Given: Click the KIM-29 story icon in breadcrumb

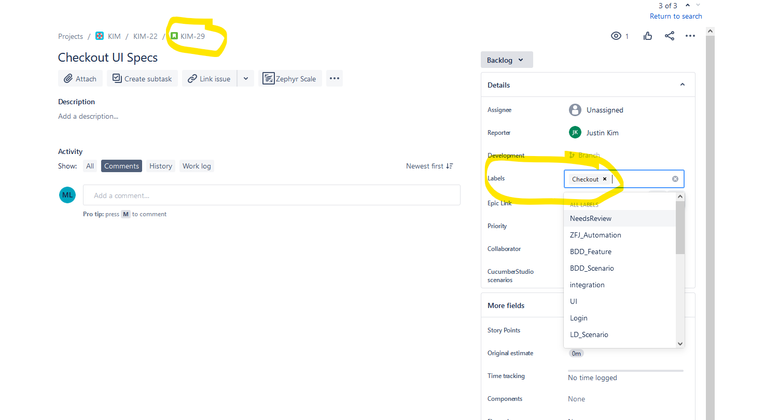Looking at the screenshot, I should pyautogui.click(x=174, y=36).
